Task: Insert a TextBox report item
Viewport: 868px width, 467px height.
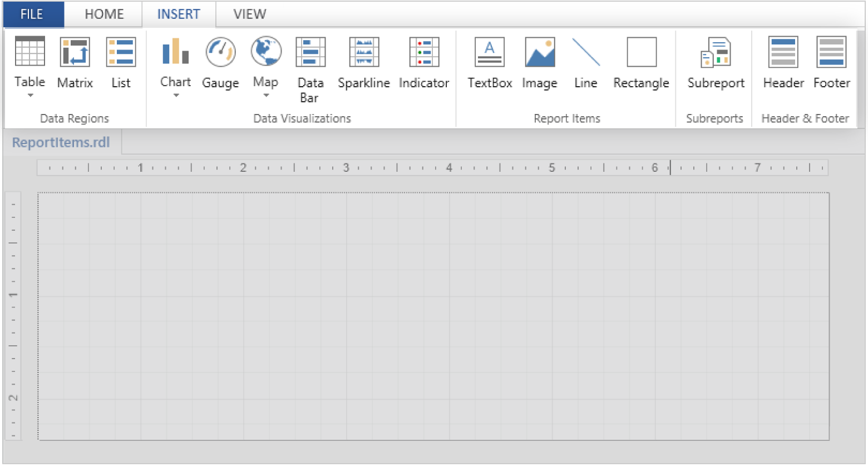Action: pos(490,62)
